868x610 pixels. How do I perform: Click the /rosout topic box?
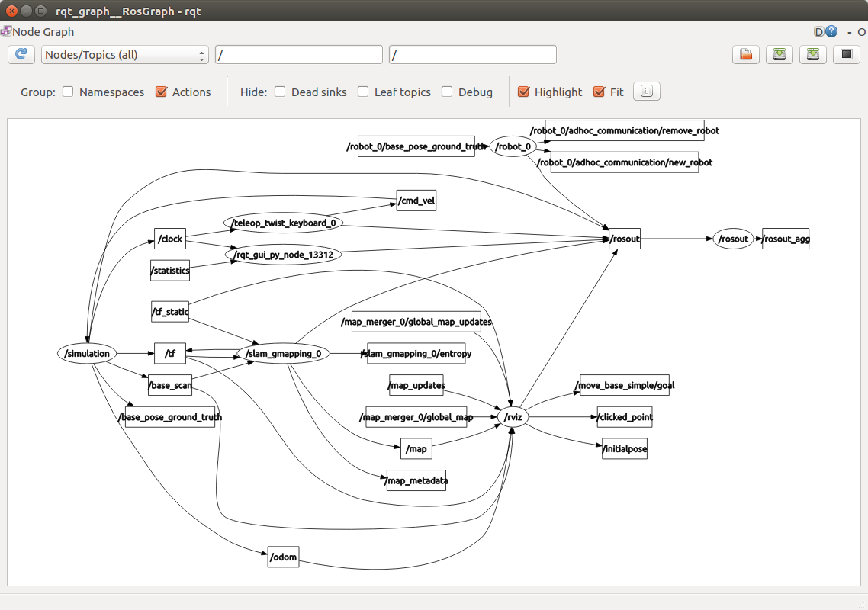(625, 239)
